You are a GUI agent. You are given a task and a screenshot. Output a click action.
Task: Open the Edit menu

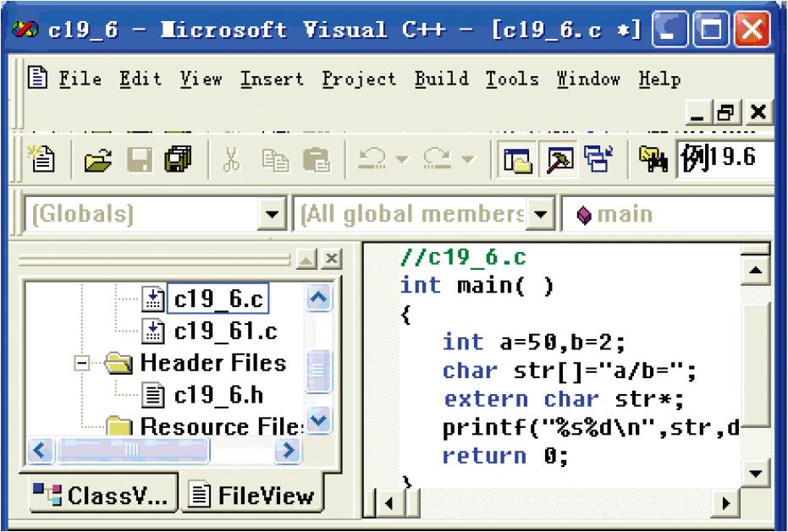(141, 79)
